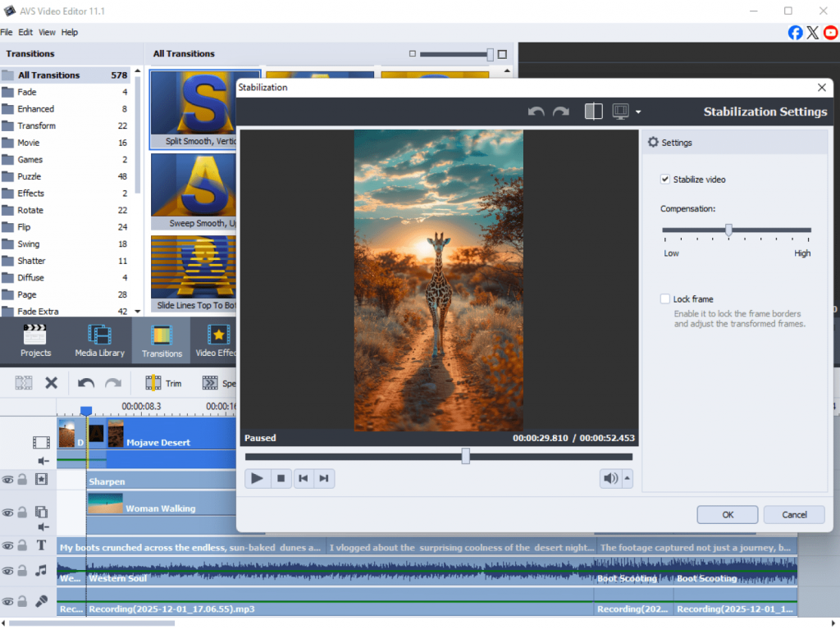Open the Edit menu
The height and width of the screenshot is (629, 840).
[x=25, y=32]
